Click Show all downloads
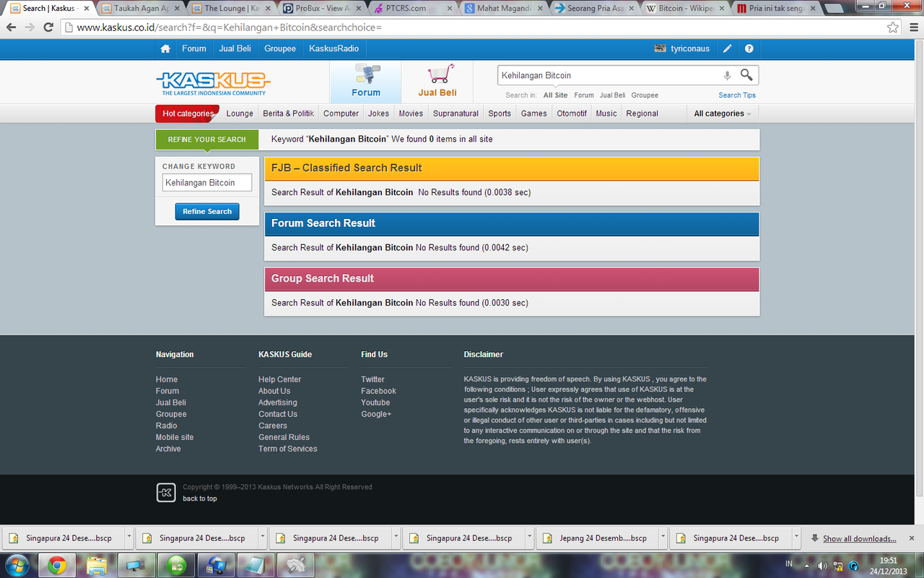Image resolution: width=924 pixels, height=578 pixels. 859,538
